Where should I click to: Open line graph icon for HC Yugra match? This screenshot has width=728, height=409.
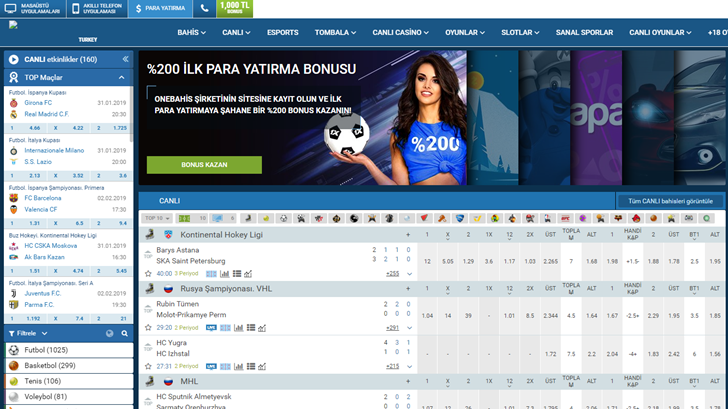pyautogui.click(x=262, y=366)
